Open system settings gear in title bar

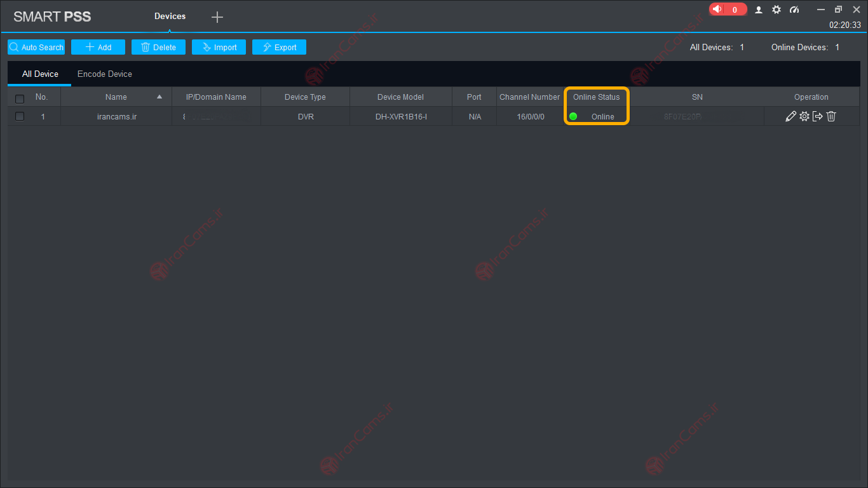(x=776, y=10)
